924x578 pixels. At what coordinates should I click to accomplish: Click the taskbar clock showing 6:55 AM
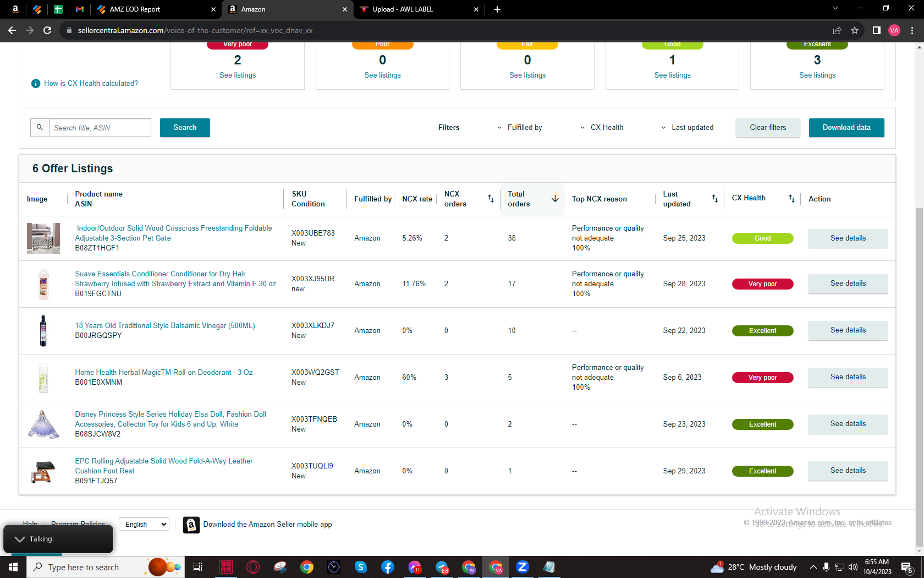click(877, 567)
